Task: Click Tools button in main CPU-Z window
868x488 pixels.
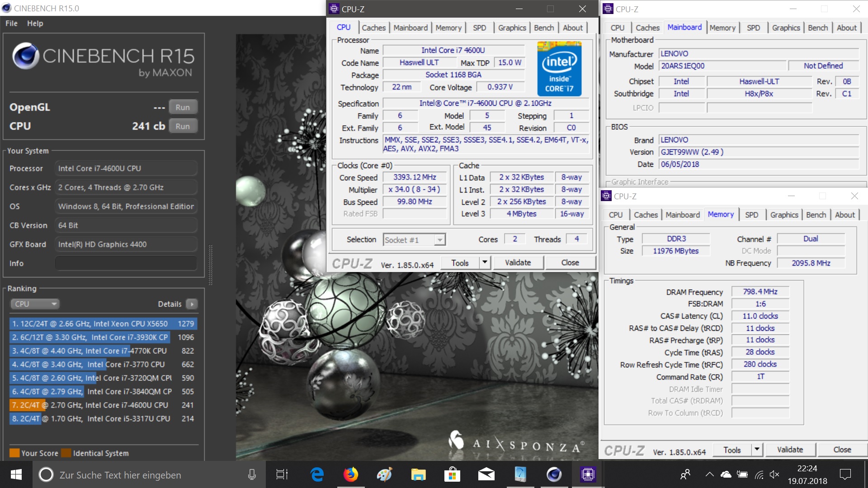Action: (x=460, y=263)
